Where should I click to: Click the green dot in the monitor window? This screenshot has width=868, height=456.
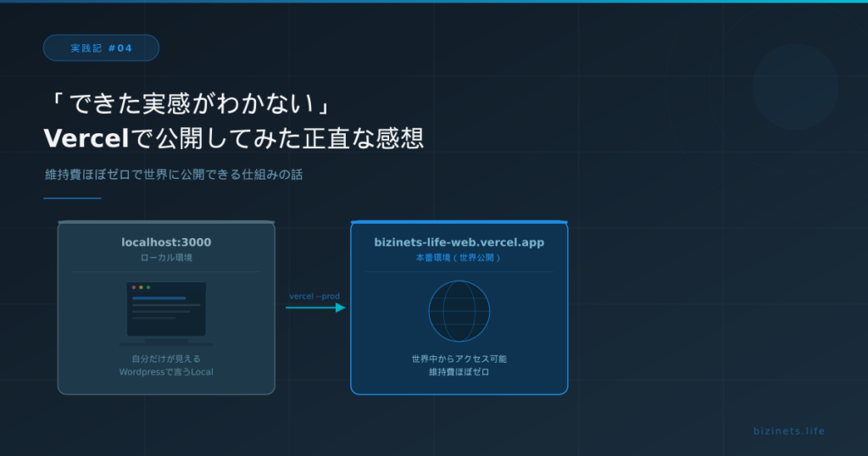pos(148,287)
